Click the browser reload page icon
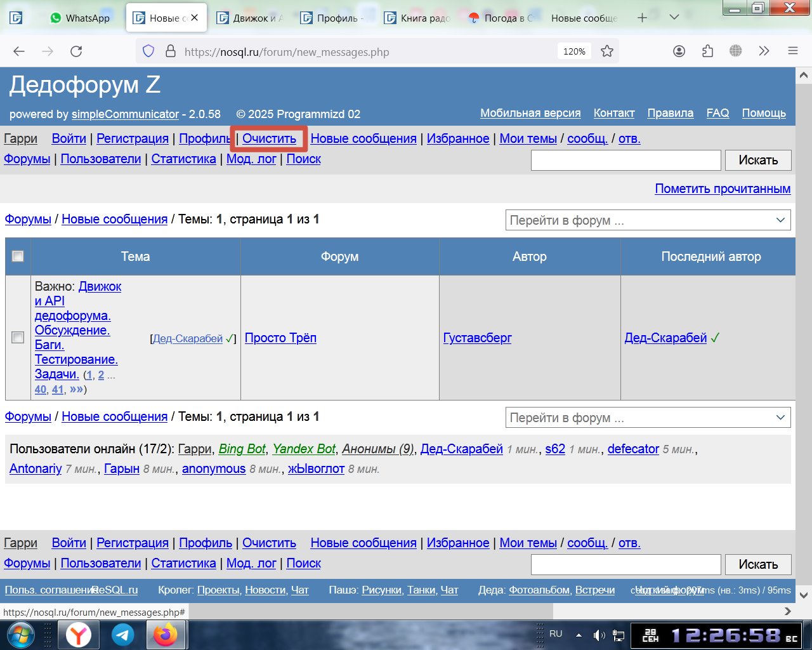The height and width of the screenshot is (650, 812). [76, 51]
